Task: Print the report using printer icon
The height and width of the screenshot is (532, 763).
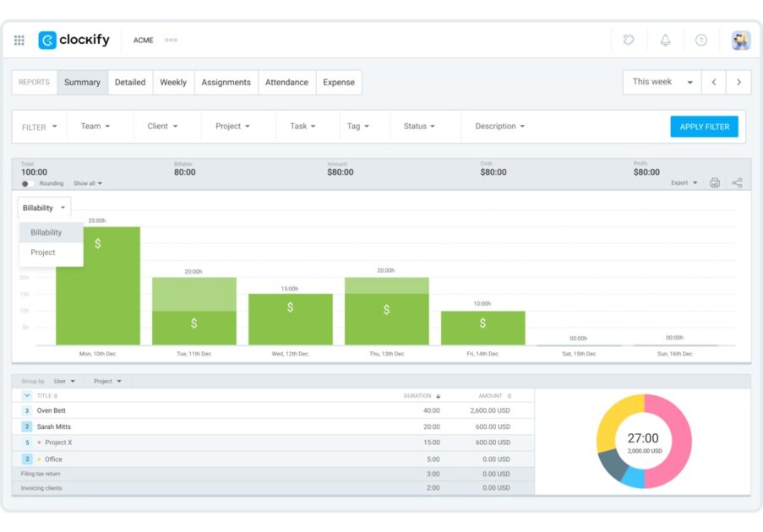Action: [715, 183]
